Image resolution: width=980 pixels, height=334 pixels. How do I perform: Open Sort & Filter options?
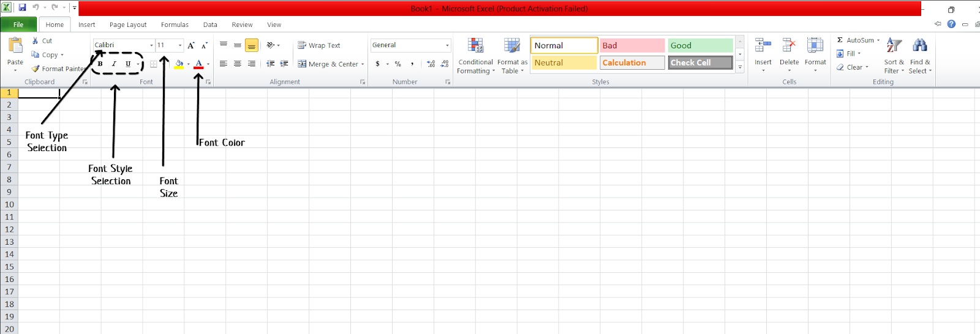tap(894, 56)
